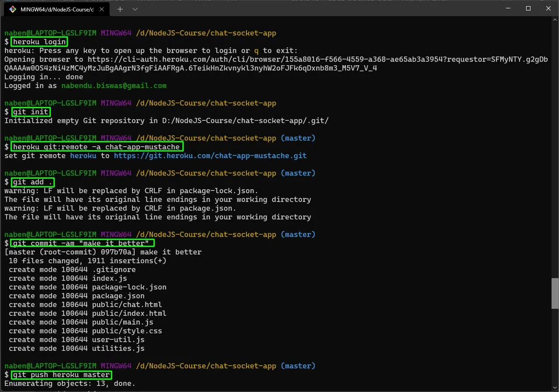Click the 'heroku: Press any key' prompt line
Image resolution: width=559 pixels, height=392 pixels.
coord(151,51)
